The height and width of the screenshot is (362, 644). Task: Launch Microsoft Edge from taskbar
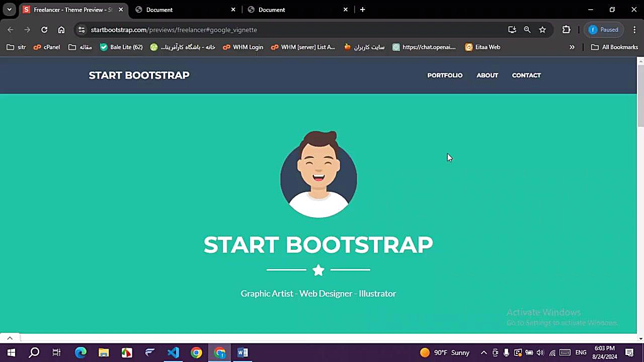(x=80, y=352)
